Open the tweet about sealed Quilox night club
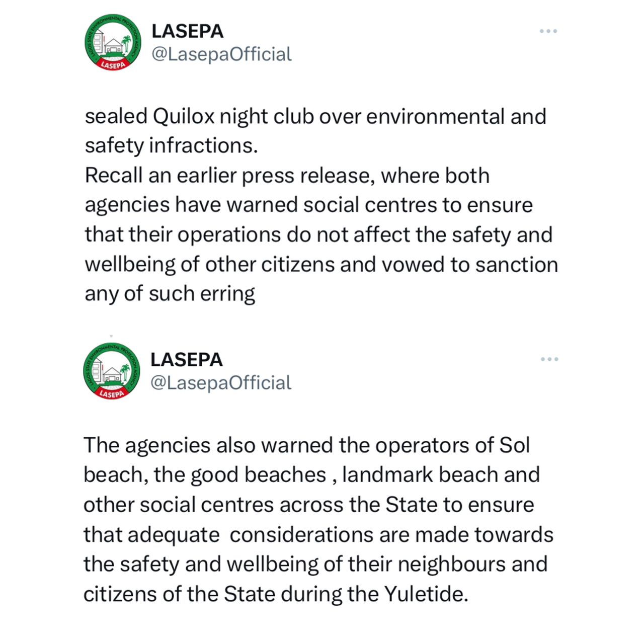The height and width of the screenshot is (644, 644). (x=315, y=117)
